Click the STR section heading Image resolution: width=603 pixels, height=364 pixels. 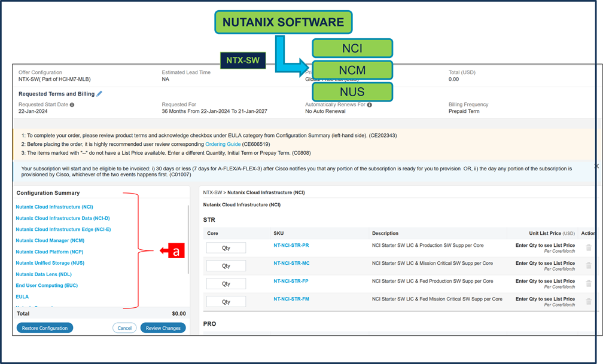[209, 220]
